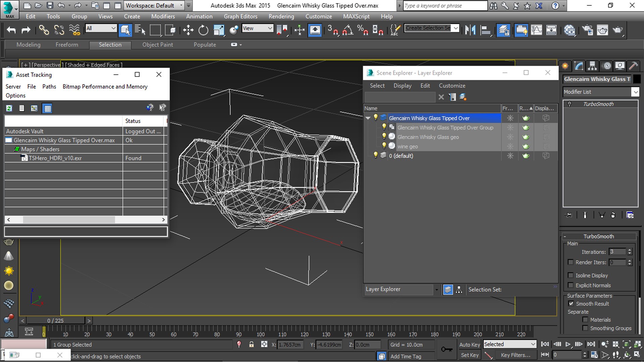Image resolution: width=644 pixels, height=362 pixels.
Task: Switch Asset Tracking to table view
Action: (x=47, y=108)
